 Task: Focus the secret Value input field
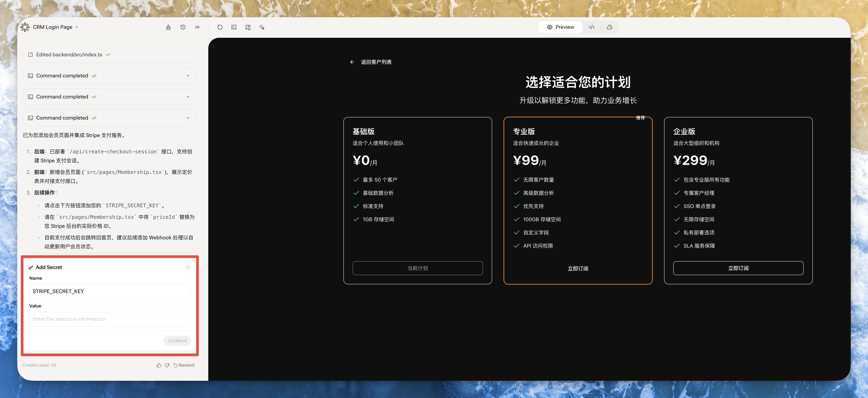[x=109, y=319]
